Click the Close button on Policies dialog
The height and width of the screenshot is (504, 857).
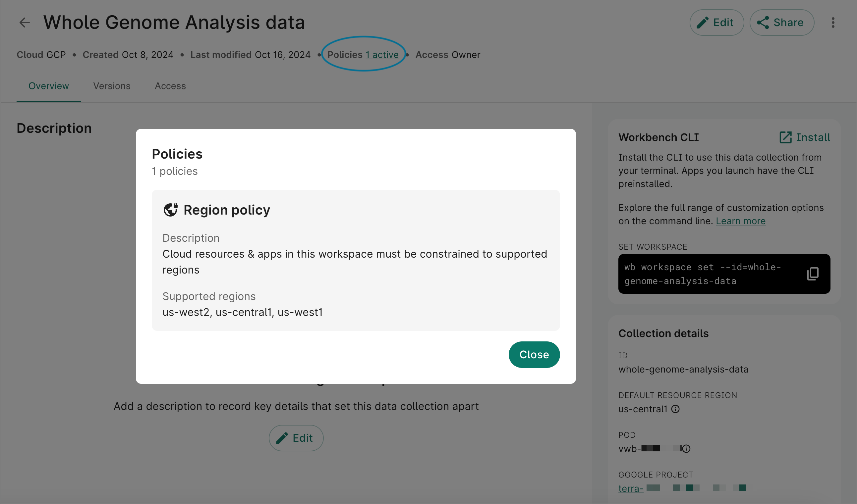click(x=534, y=354)
